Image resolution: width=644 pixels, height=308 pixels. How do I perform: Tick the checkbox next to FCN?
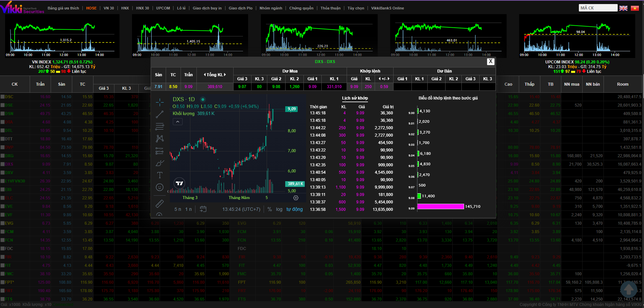coord(2,240)
